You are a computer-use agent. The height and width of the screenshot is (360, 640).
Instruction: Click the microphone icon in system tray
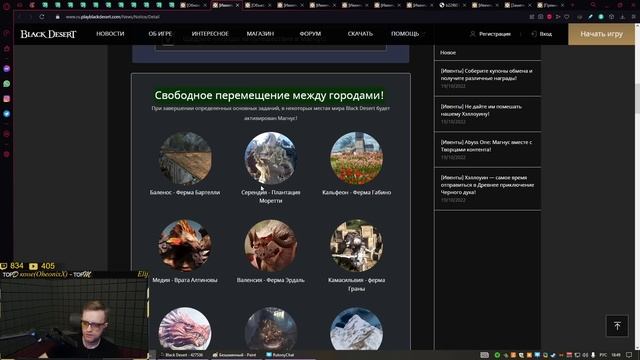click(593, 355)
